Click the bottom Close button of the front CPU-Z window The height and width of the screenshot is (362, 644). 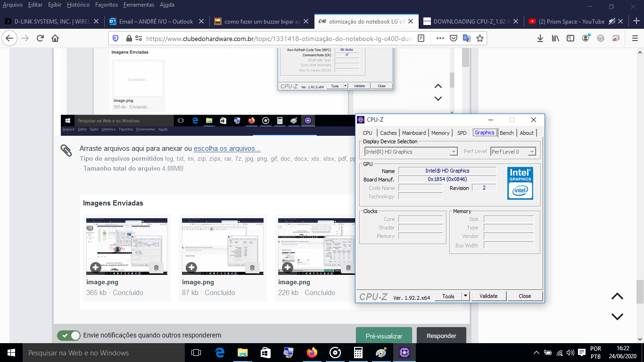tap(525, 296)
